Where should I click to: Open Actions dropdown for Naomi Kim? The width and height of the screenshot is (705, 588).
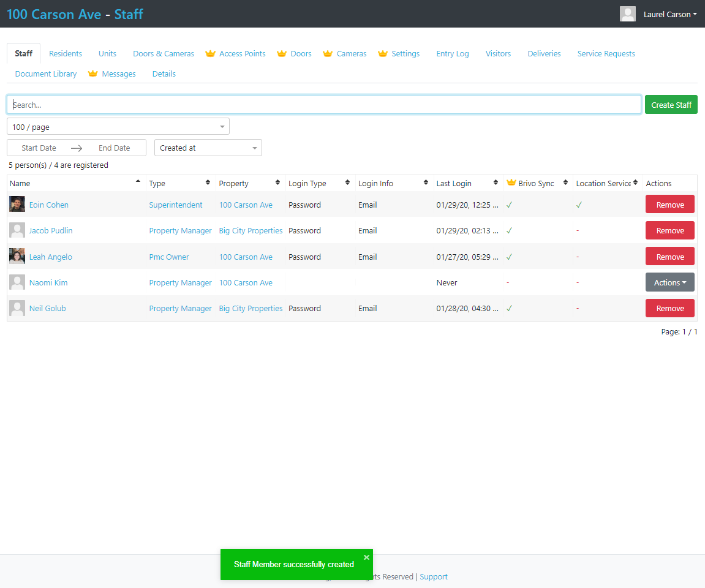coord(669,282)
